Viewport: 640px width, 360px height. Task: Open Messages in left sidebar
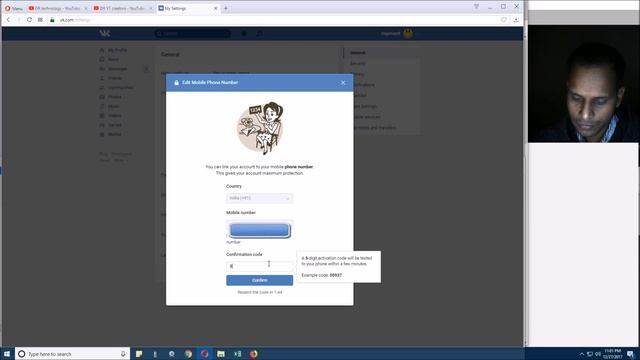pyautogui.click(x=113, y=69)
